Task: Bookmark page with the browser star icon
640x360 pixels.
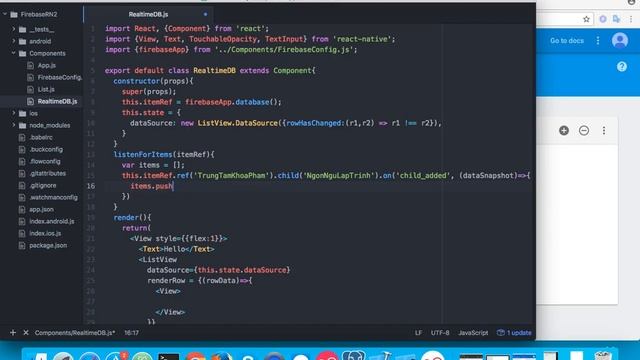Action: click(x=587, y=19)
